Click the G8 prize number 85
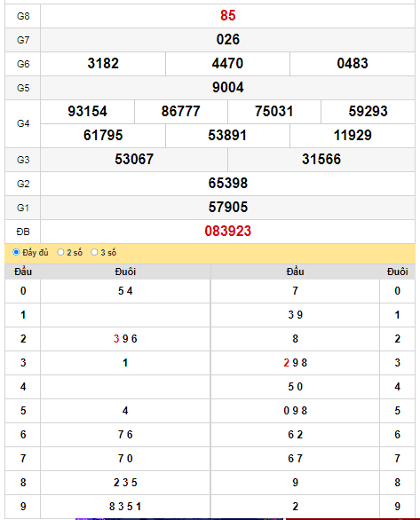The width and height of the screenshot is (420, 520). 228,16
